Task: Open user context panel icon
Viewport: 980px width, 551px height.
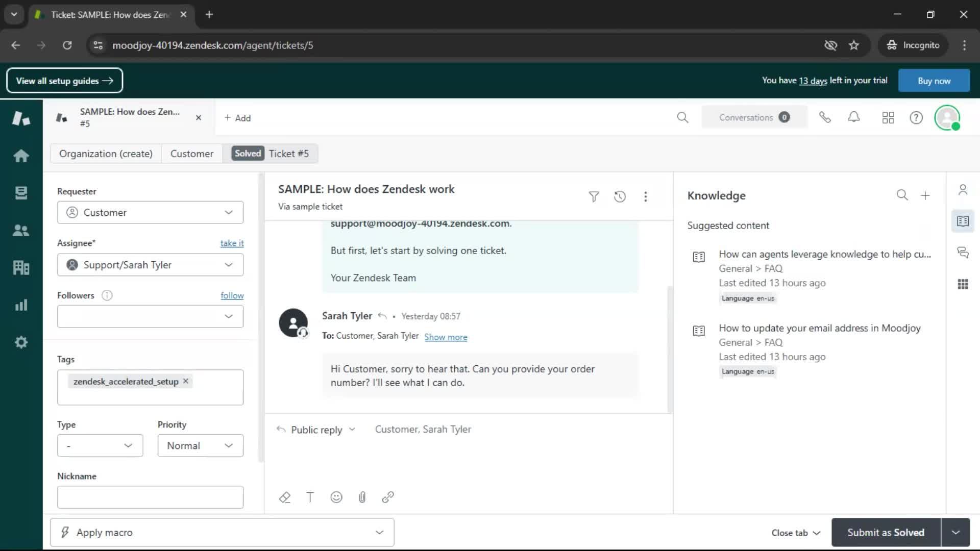Action: (x=963, y=190)
